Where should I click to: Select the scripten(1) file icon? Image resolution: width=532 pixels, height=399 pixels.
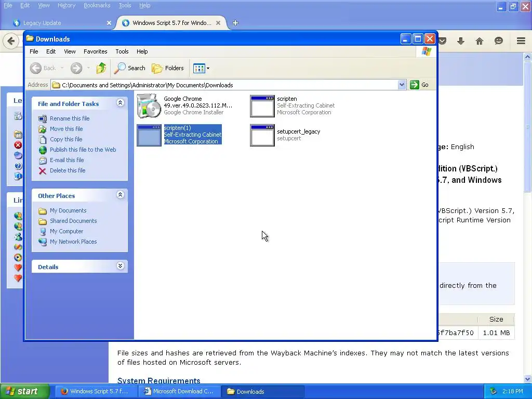point(149,136)
